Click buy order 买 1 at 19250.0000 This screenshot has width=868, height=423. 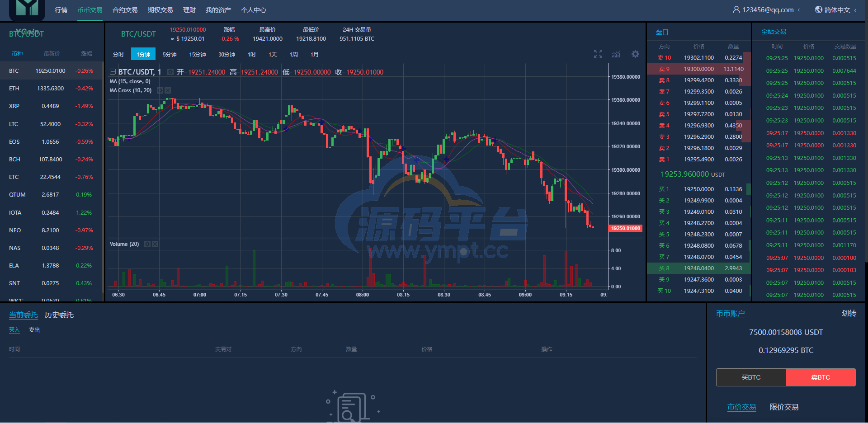point(699,189)
